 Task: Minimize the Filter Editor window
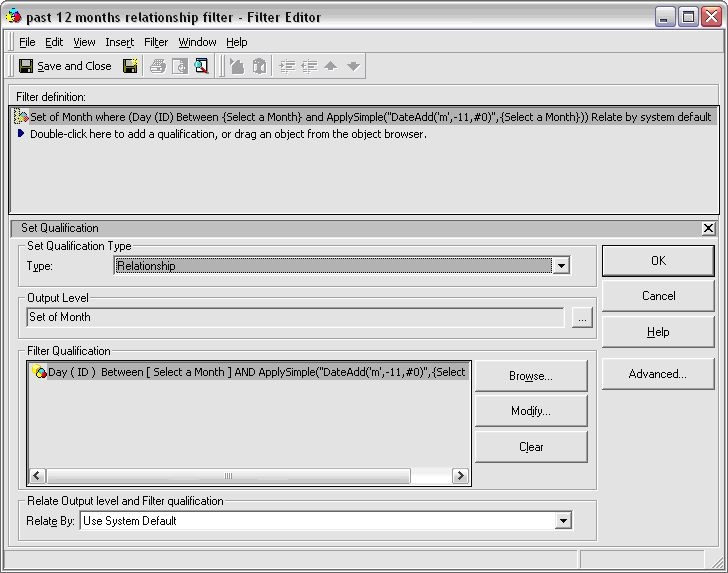665,17
